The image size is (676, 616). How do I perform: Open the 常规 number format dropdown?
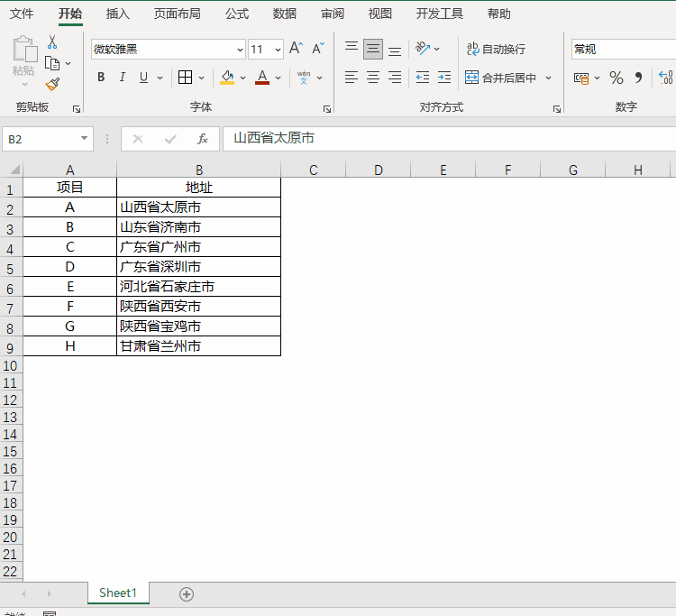[x=622, y=50]
